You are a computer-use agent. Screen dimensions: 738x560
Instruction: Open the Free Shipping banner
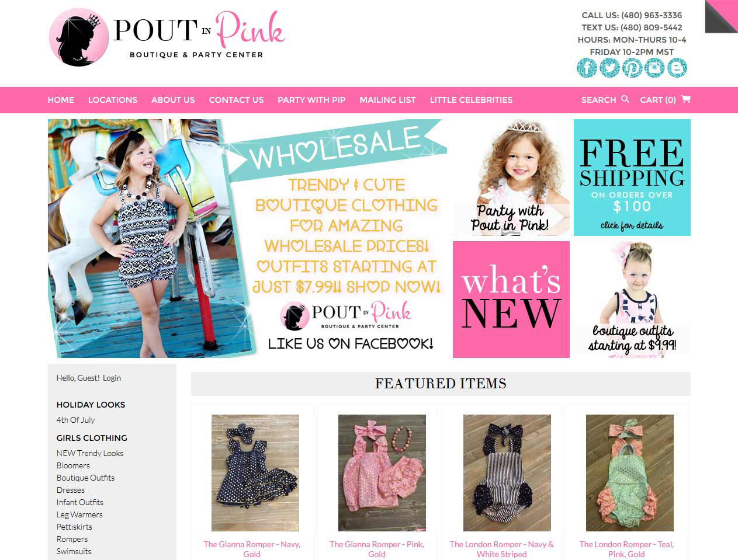pos(632,178)
